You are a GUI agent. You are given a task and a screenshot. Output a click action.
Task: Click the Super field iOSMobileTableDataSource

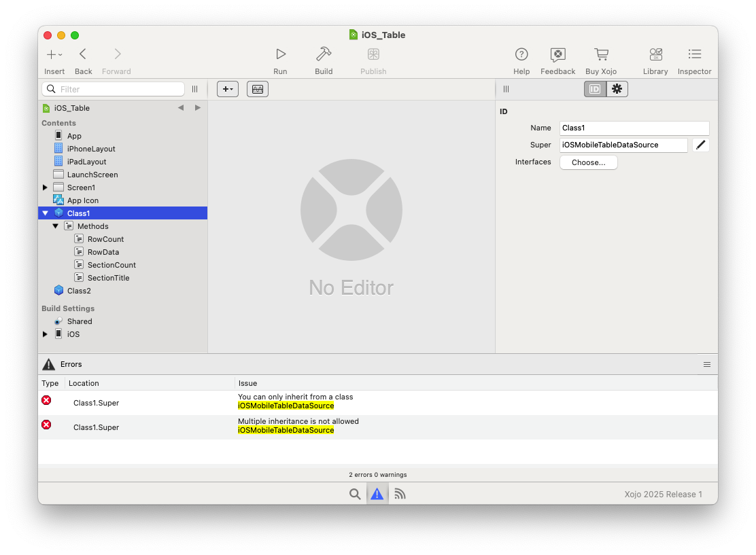623,145
